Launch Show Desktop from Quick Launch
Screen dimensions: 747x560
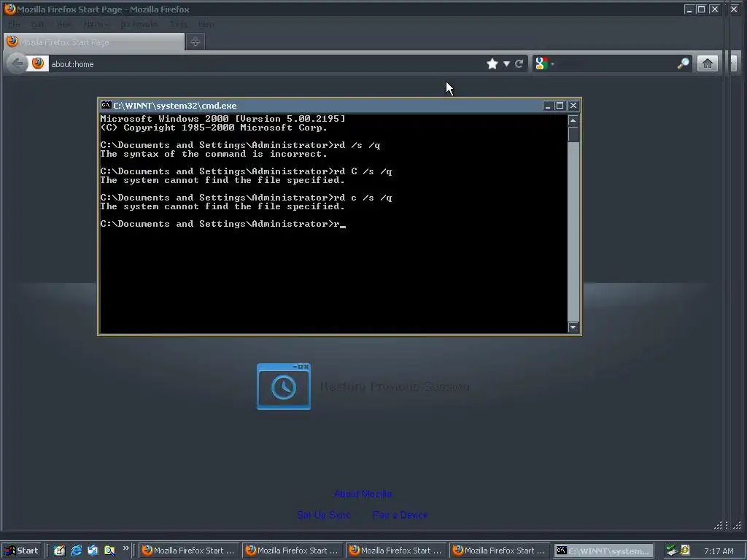(59, 551)
